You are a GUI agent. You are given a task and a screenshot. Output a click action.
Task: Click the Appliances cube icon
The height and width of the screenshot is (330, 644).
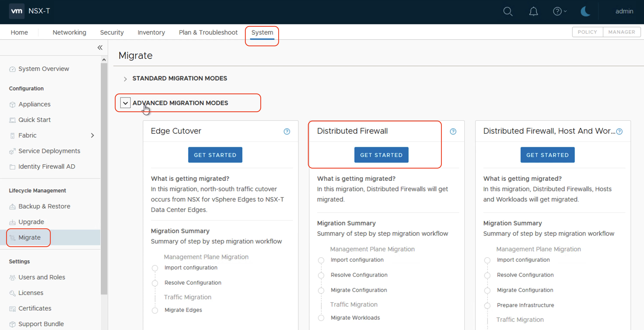12,104
